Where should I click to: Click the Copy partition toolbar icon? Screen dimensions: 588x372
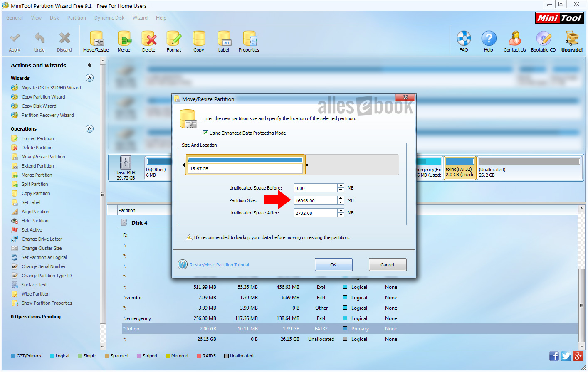point(199,42)
